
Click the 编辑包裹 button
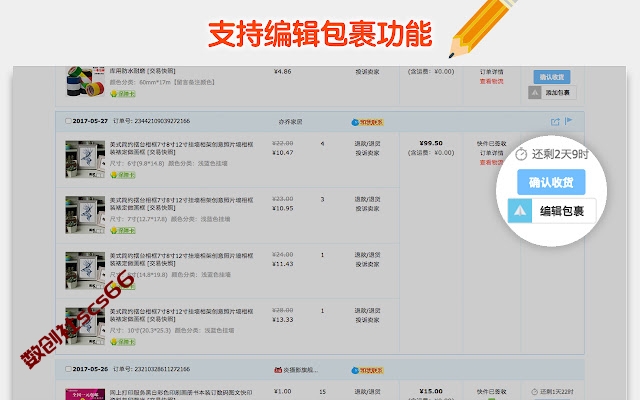point(552,211)
